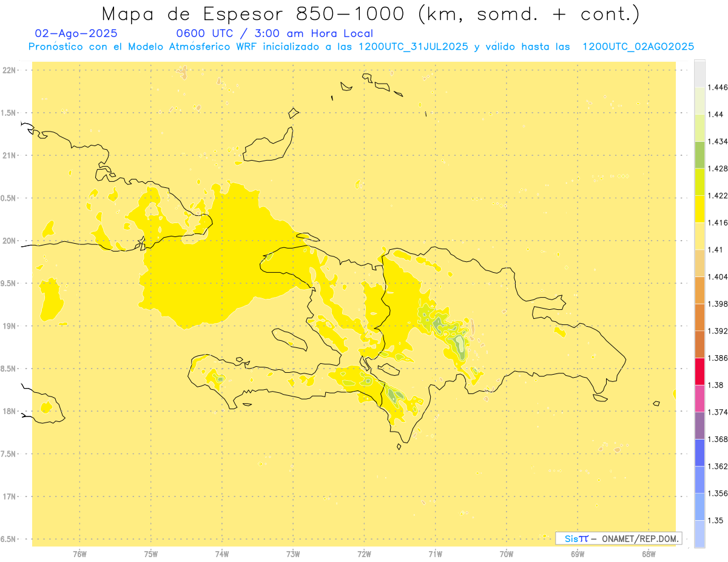This screenshot has height=562, width=728.
Task: Click the '73W' longitude label
Action: 293,554
